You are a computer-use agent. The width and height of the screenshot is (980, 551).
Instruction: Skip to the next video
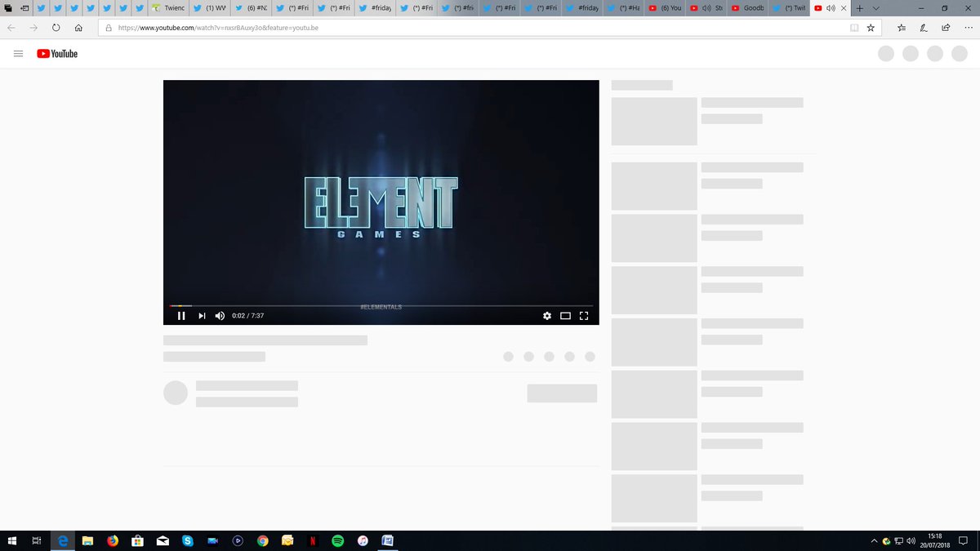[x=202, y=316]
